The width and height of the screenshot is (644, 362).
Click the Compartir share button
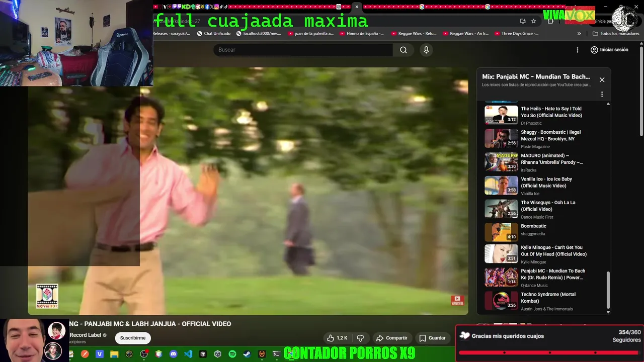pos(391,338)
